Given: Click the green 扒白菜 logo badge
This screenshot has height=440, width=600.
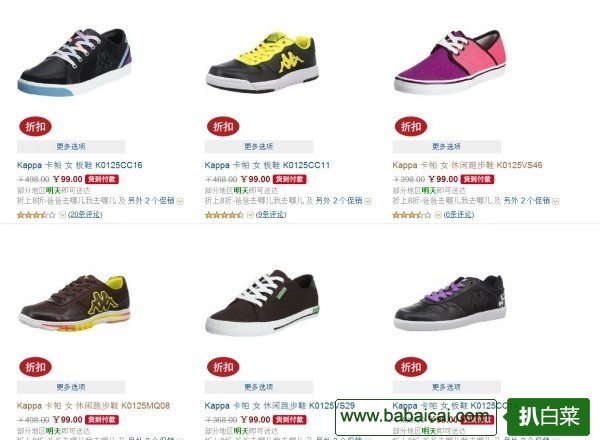Looking at the screenshot, I should point(548,416).
